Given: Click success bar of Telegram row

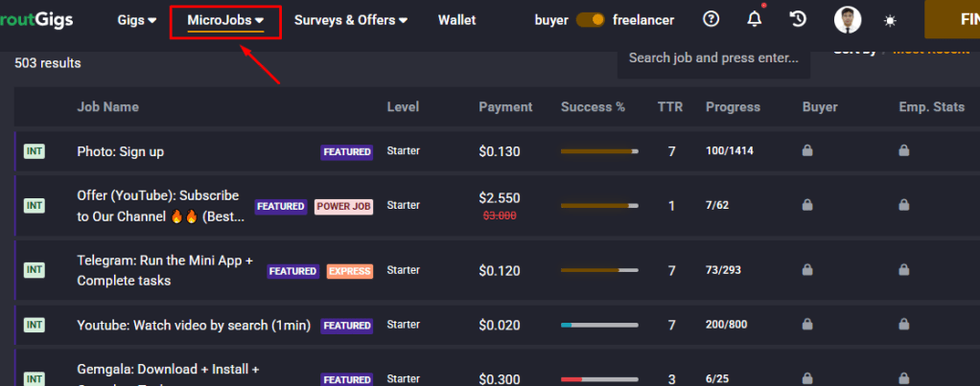Looking at the screenshot, I should tap(599, 270).
